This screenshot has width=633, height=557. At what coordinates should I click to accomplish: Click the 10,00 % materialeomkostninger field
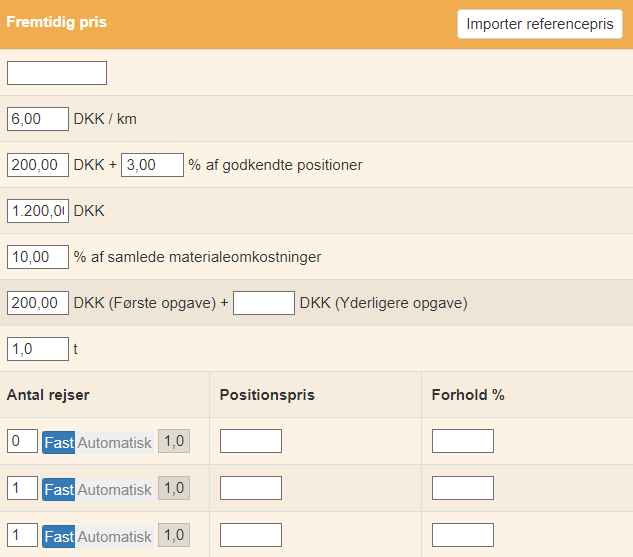(38, 257)
